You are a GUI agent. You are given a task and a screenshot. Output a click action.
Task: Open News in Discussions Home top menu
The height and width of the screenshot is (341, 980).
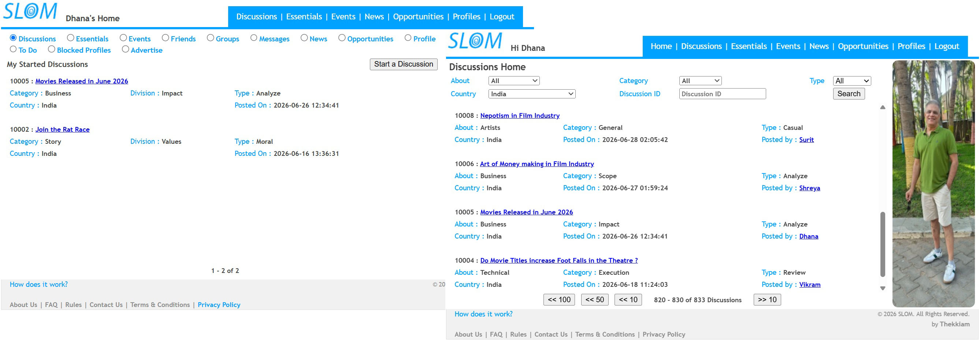coord(819,46)
